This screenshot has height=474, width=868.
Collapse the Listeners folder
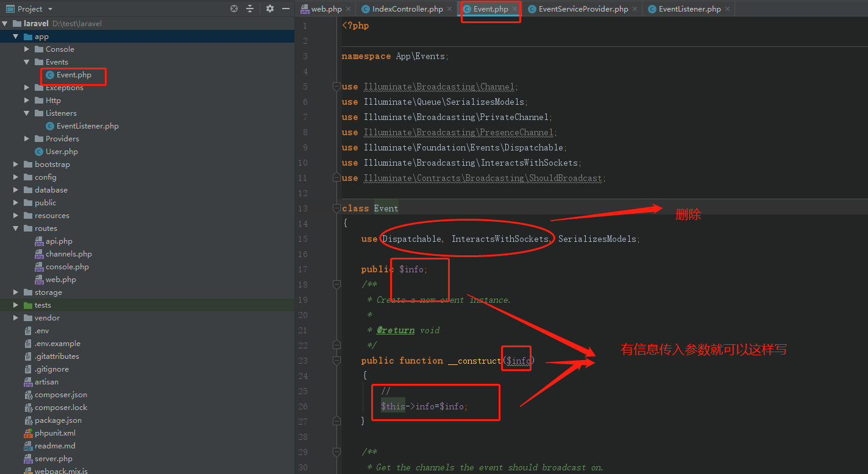tap(27, 113)
